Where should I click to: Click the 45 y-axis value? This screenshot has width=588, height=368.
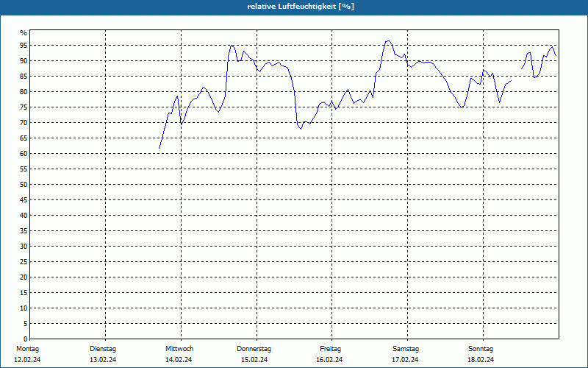pyautogui.click(x=24, y=200)
